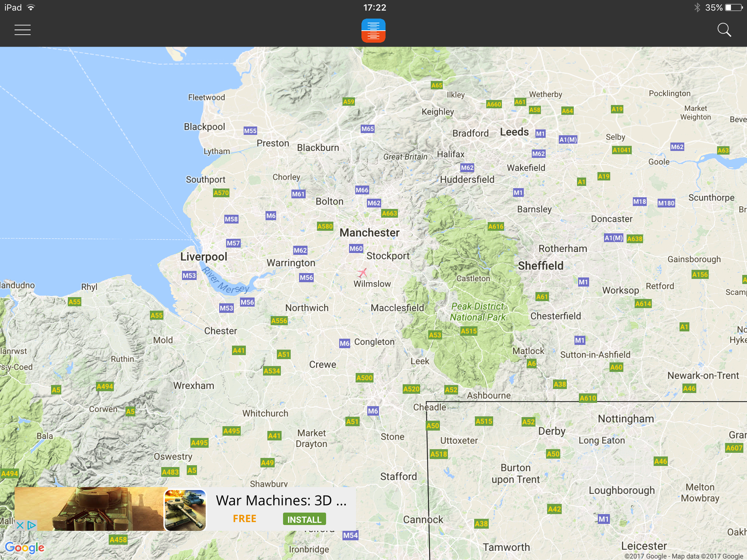The width and height of the screenshot is (747, 560).
Task: Tap the Google logo on the map
Action: 25,547
